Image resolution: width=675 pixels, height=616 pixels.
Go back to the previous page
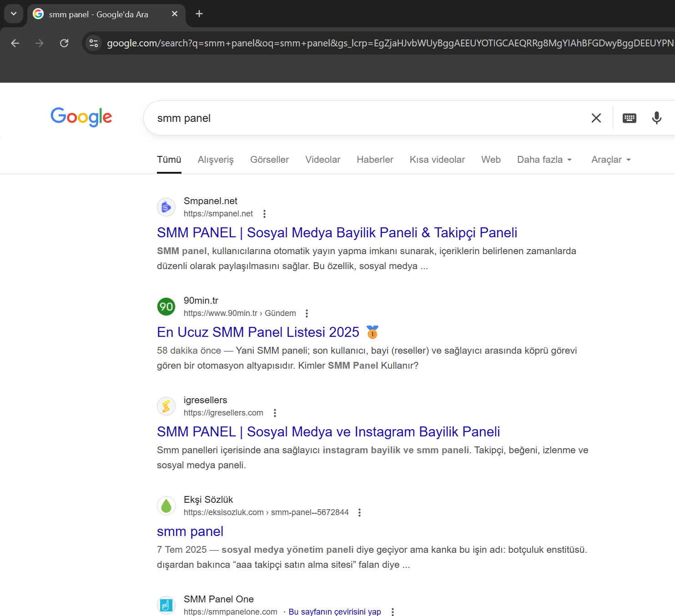coord(15,43)
